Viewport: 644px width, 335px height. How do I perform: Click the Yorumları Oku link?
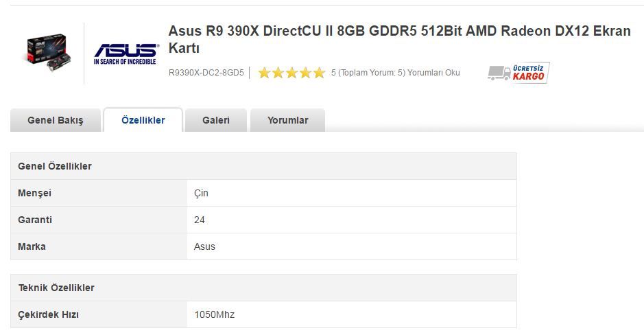(x=433, y=73)
